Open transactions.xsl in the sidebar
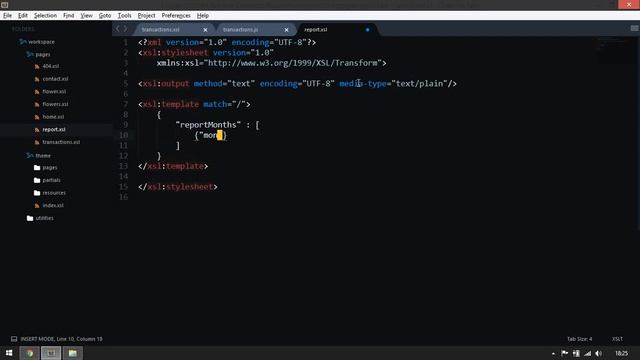The width and height of the screenshot is (640, 360). (x=61, y=142)
